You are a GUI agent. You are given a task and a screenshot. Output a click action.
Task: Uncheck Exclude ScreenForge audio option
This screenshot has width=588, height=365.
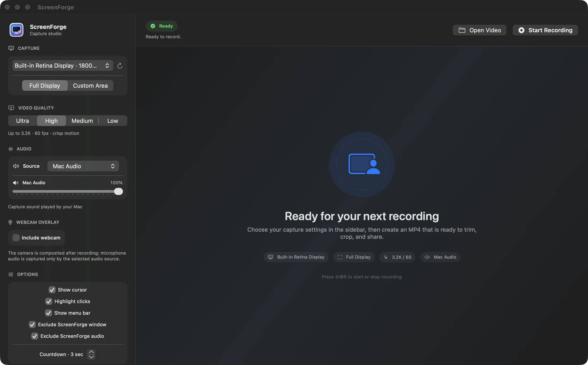34,336
